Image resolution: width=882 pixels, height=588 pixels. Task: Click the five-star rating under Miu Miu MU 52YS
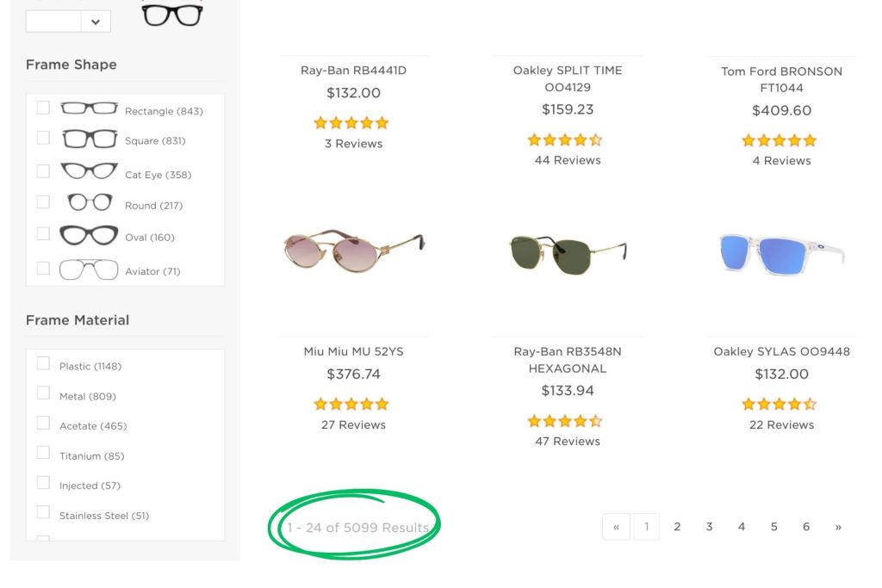point(351,403)
